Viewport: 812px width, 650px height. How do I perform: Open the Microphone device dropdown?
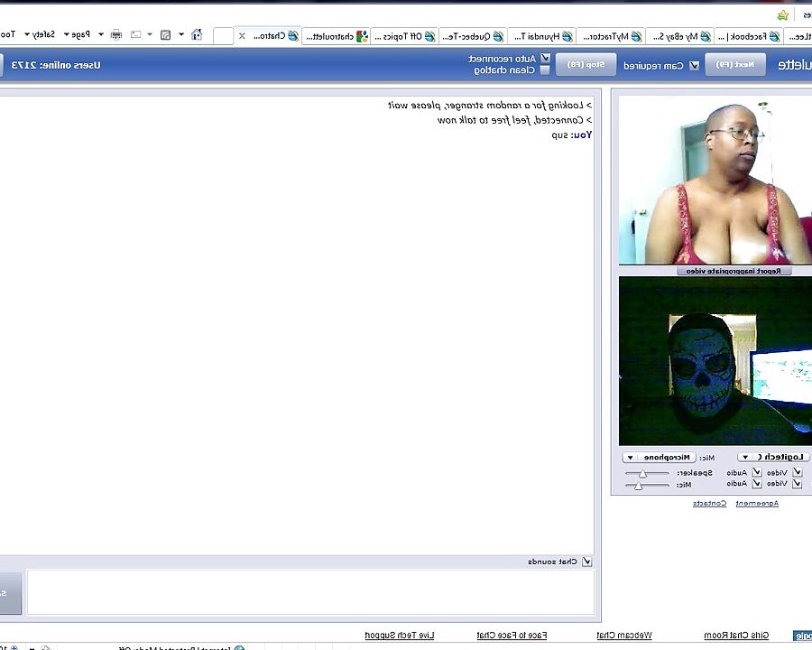pos(659,457)
